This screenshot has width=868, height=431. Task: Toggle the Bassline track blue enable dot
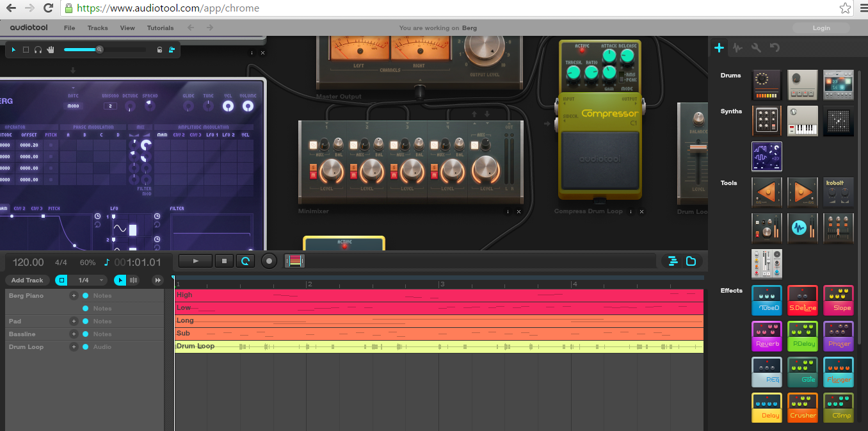[x=85, y=334]
